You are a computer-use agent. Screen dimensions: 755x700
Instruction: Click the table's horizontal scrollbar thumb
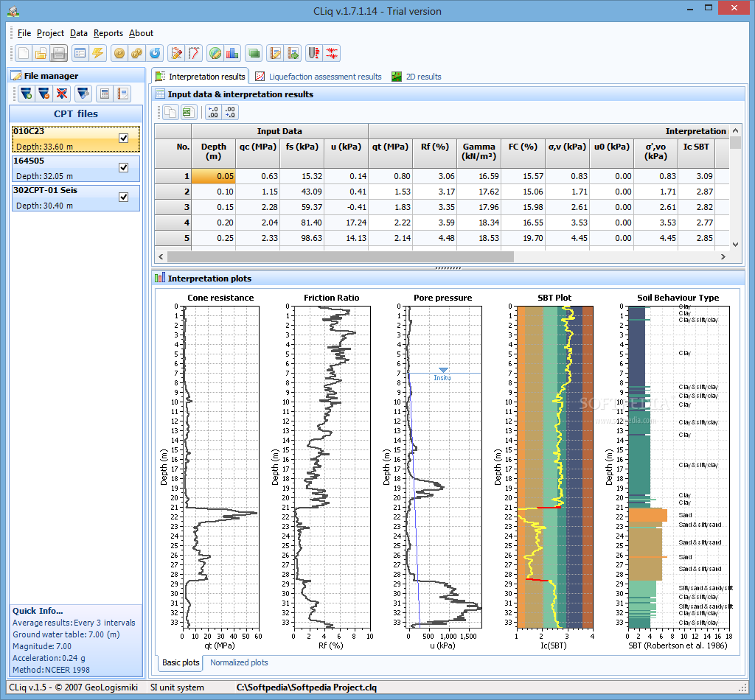(341, 257)
